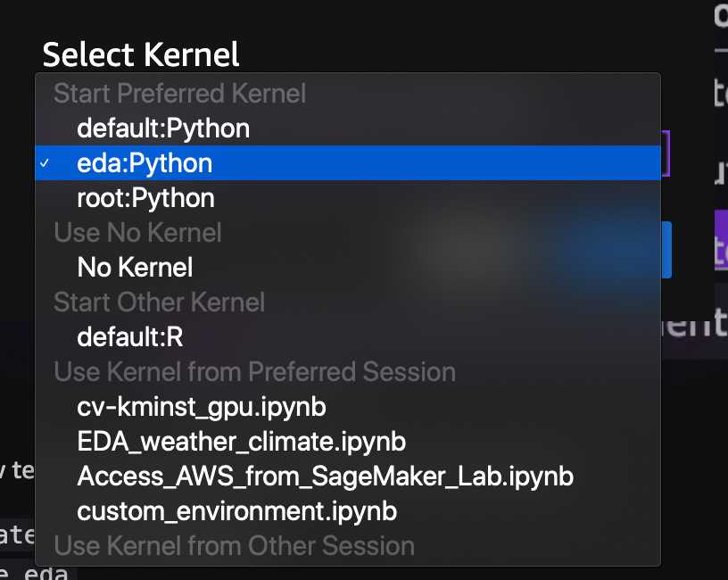This screenshot has width=728, height=580.
Task: Click the Start Other Kernel header
Action: 159,302
